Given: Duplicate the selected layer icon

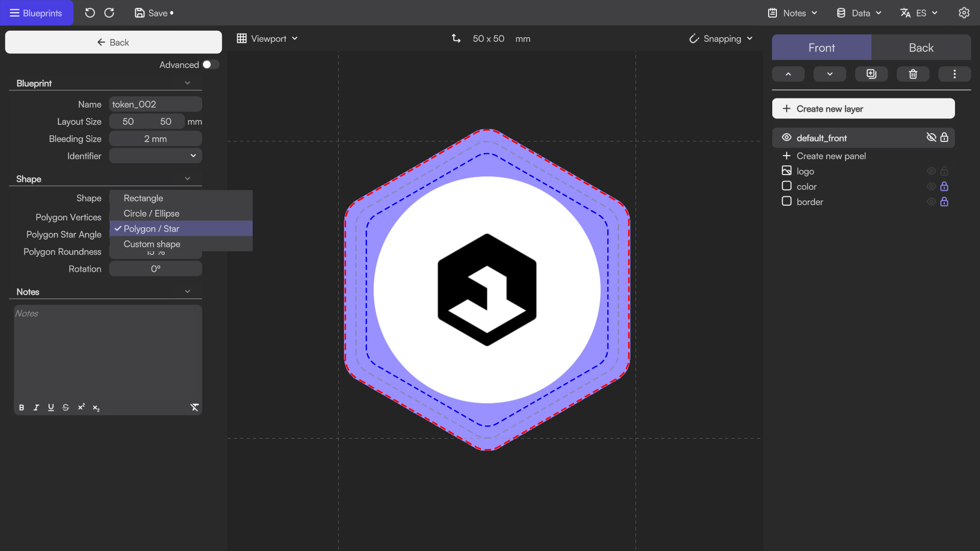Looking at the screenshot, I should coord(871,74).
